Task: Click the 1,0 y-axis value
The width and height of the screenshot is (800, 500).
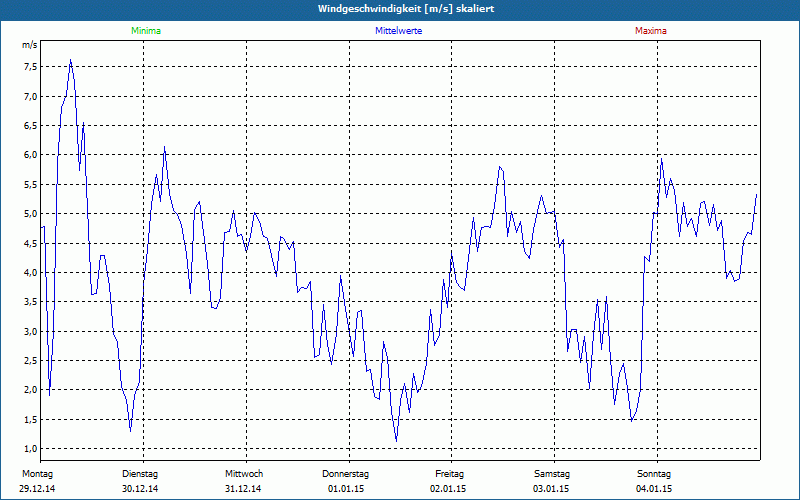Action: [30, 448]
